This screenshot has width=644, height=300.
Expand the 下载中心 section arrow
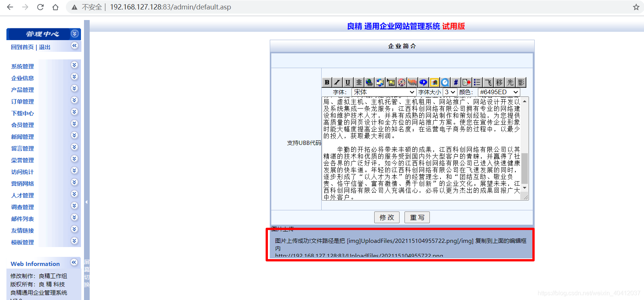click(75, 112)
